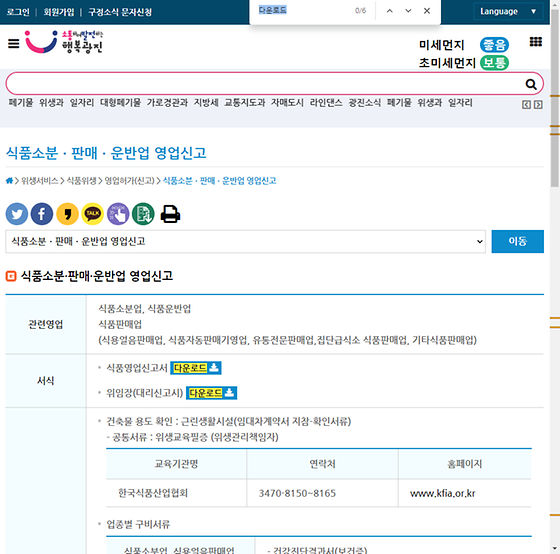Screen dimensions: 560x554
Task: Click 교육기관명 column header
Action: [x=176, y=464]
